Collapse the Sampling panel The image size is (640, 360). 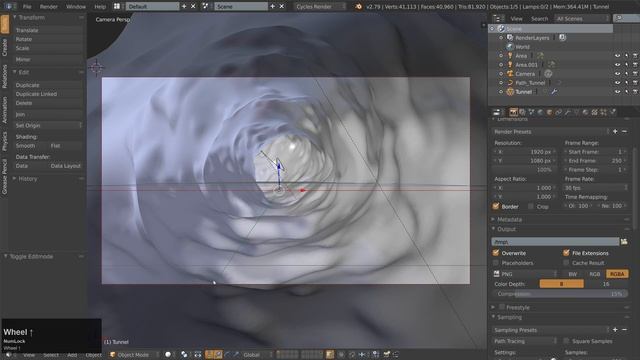[509, 317]
